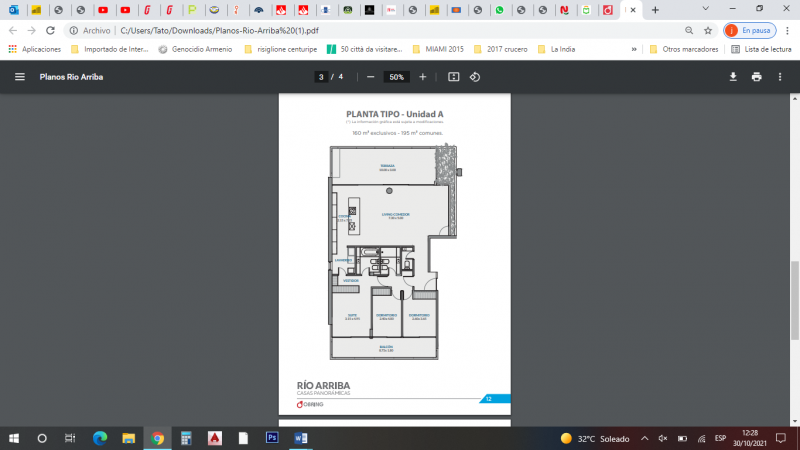Open the PDF sidebar hamburger menu
This screenshot has width=800, height=450.
(19, 77)
